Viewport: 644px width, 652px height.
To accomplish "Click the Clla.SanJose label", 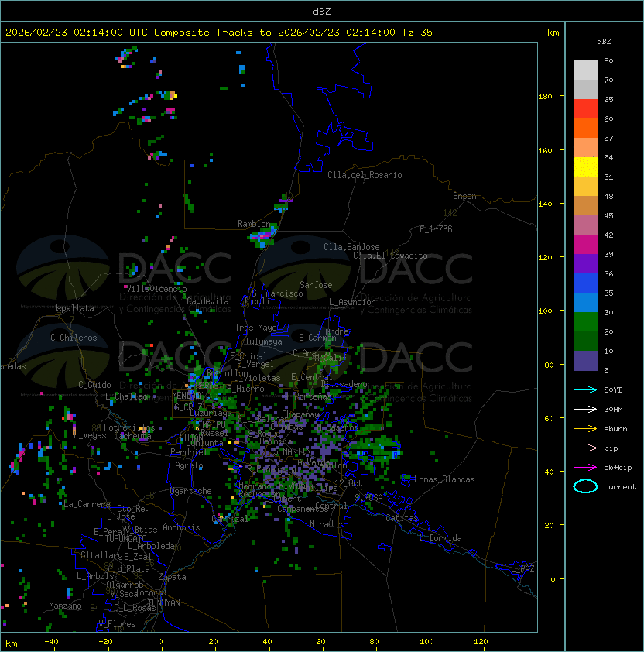I will pyautogui.click(x=351, y=247).
